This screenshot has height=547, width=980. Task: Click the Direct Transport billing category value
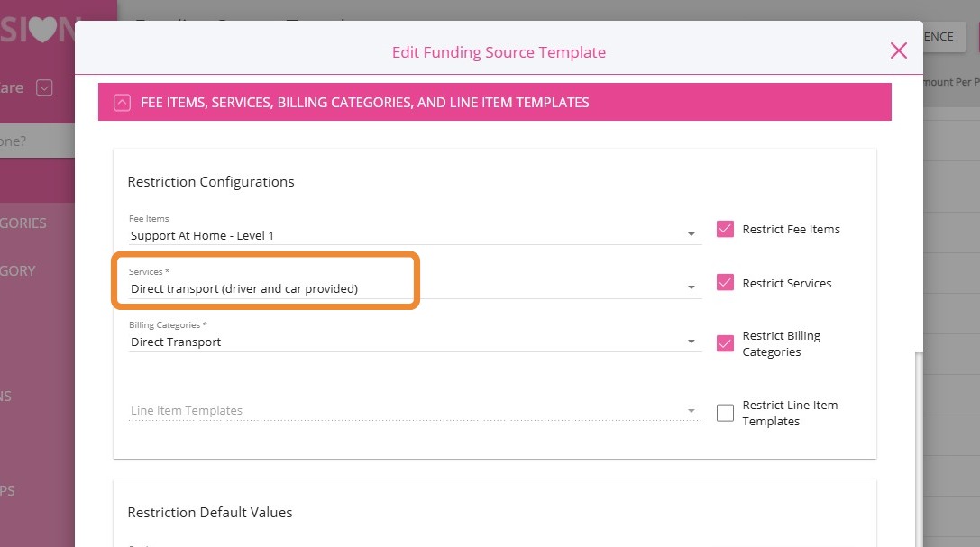[176, 342]
